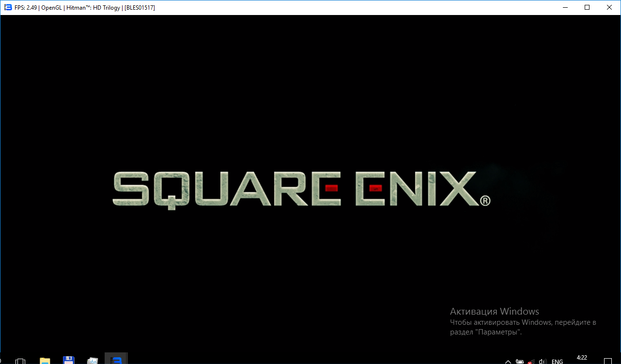This screenshot has height=364, width=621.
Task: Switch the ENG input language indicator
Action: coord(557,361)
